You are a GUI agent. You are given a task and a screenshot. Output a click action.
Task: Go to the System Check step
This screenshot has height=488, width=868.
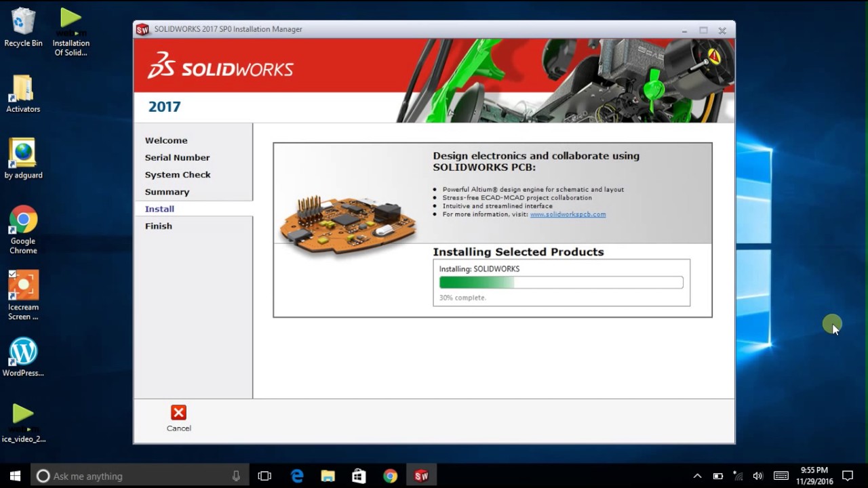178,174
